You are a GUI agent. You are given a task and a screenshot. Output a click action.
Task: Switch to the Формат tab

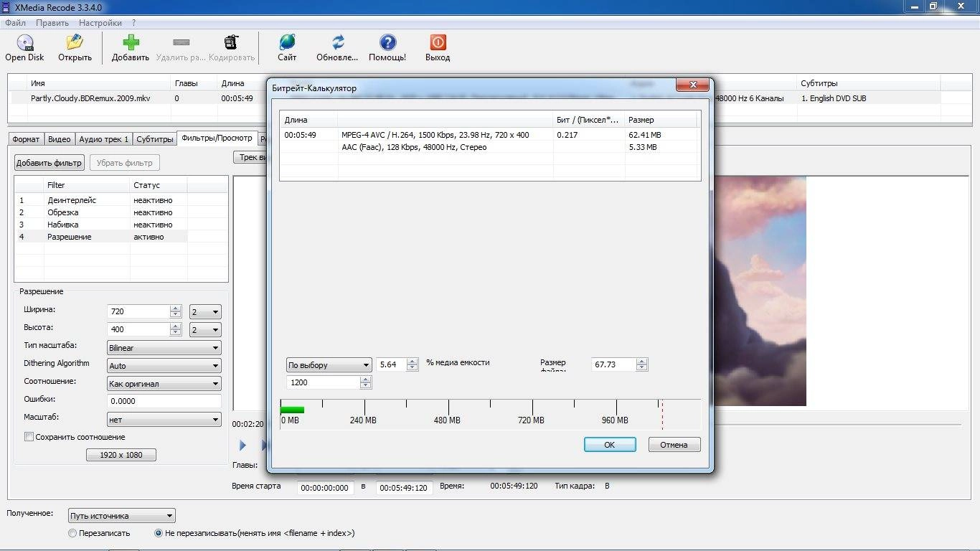pyautogui.click(x=27, y=139)
